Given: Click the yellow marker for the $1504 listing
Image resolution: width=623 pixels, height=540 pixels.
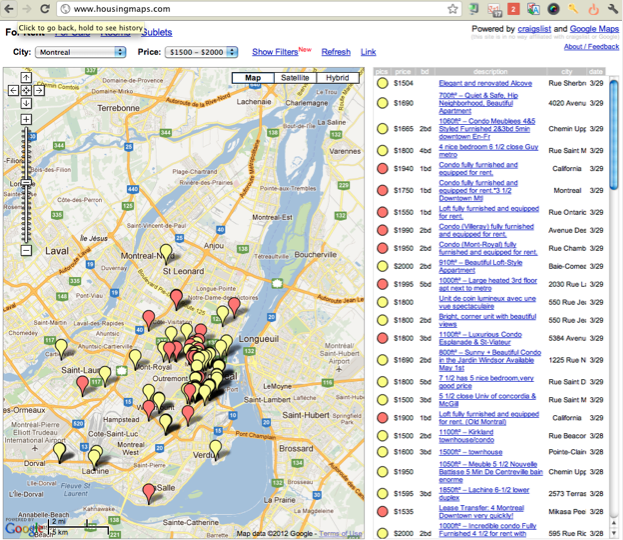Looking at the screenshot, I should [382, 83].
